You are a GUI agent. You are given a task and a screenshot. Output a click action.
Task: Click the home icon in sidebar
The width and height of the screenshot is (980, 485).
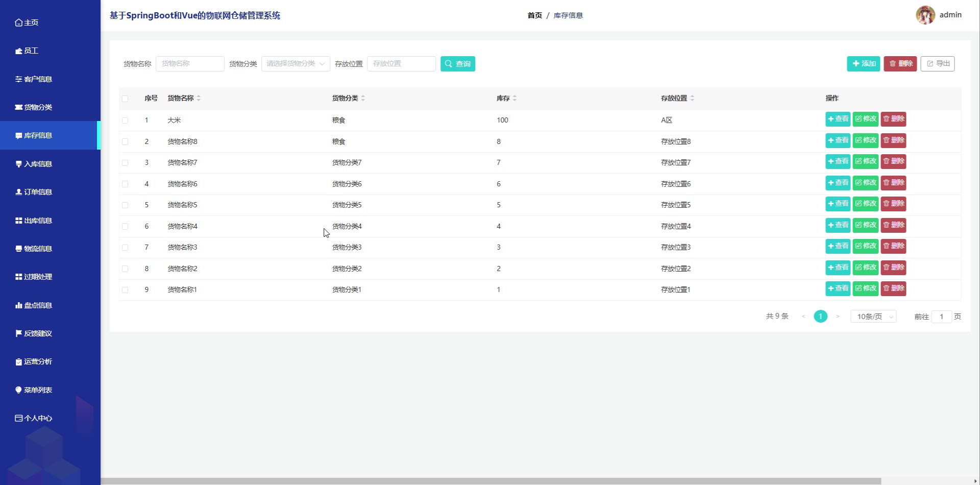[x=19, y=22]
